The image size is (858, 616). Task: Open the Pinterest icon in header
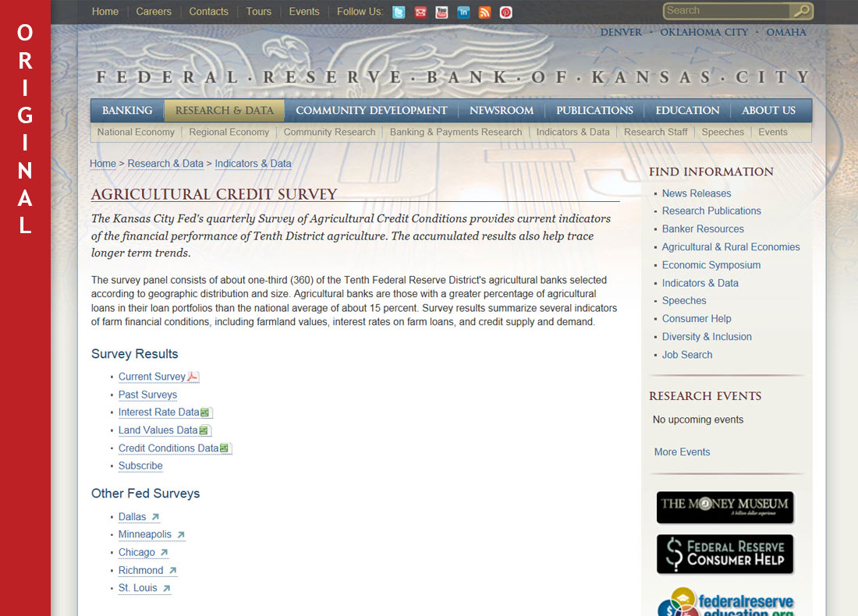[x=505, y=12]
